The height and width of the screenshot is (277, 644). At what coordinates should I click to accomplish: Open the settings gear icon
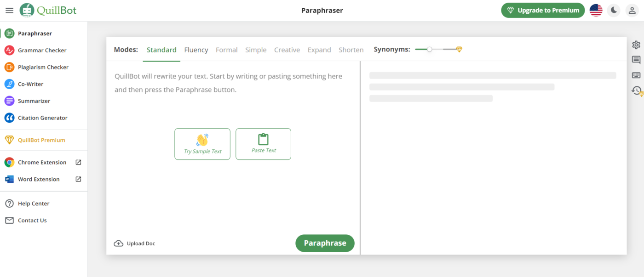[636, 45]
